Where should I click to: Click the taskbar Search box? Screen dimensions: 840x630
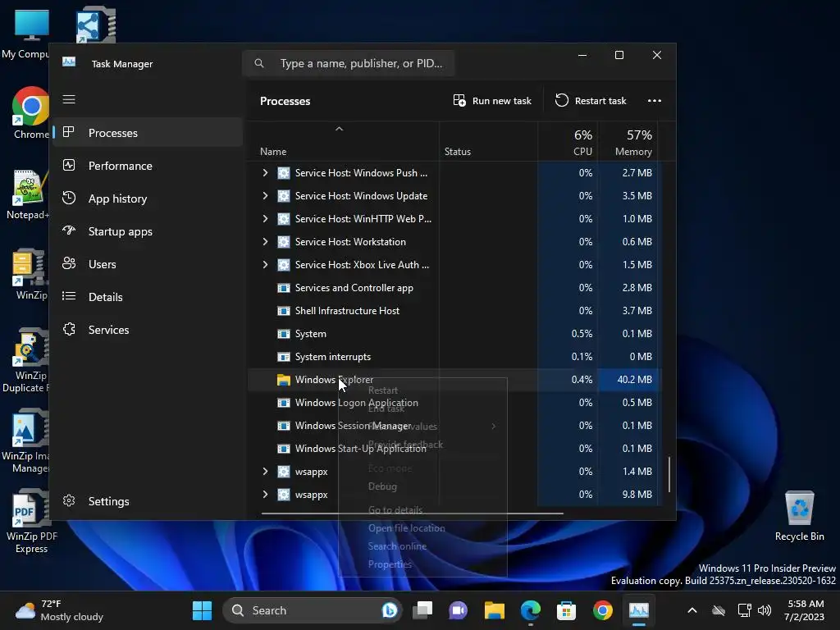tap(312, 610)
